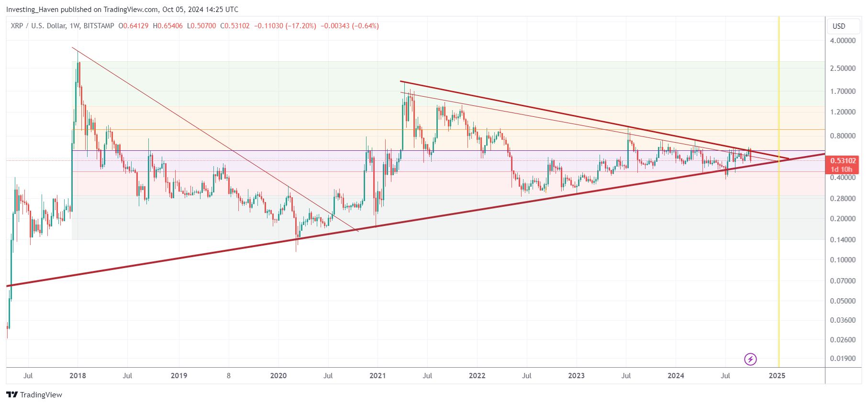Click the 0.28000 price axis label

coord(843,199)
